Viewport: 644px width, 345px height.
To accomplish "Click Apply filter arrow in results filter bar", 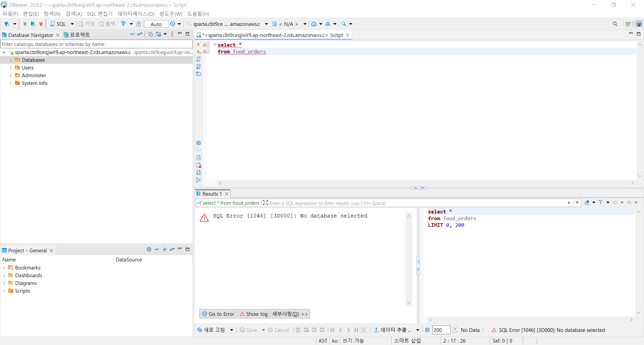I will [x=569, y=203].
